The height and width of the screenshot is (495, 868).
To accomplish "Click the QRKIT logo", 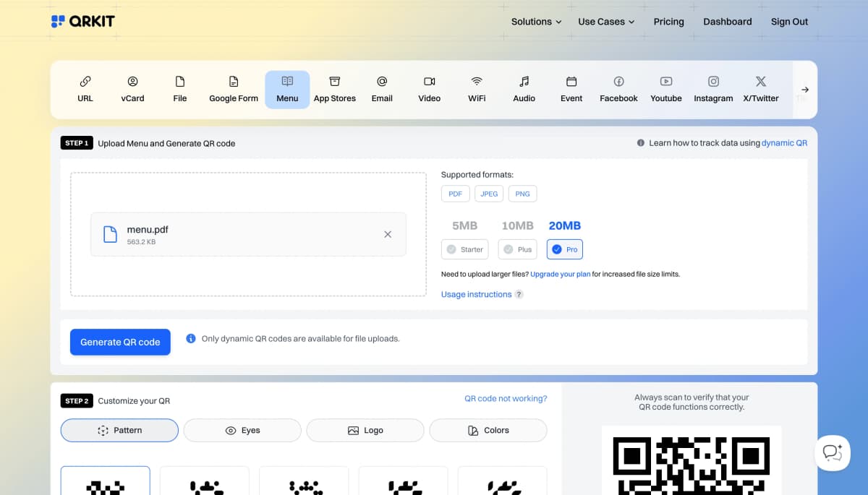I will (82, 22).
